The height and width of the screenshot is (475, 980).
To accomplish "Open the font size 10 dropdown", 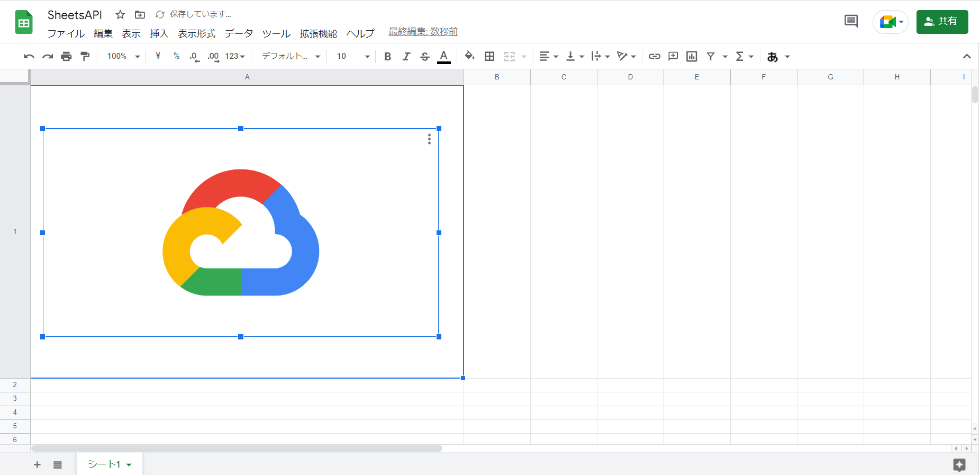I will coord(353,56).
